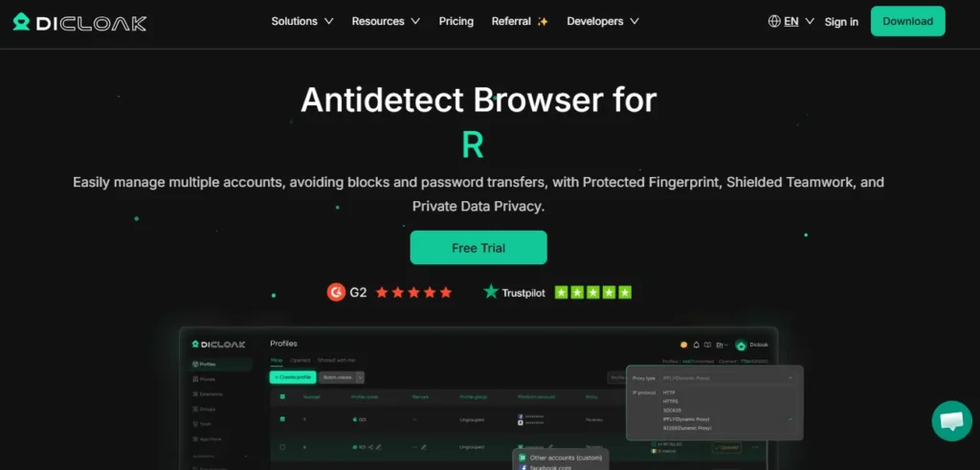The image size is (980, 470).
Task: Click the Dicloak user avatar
Action: coord(742,345)
